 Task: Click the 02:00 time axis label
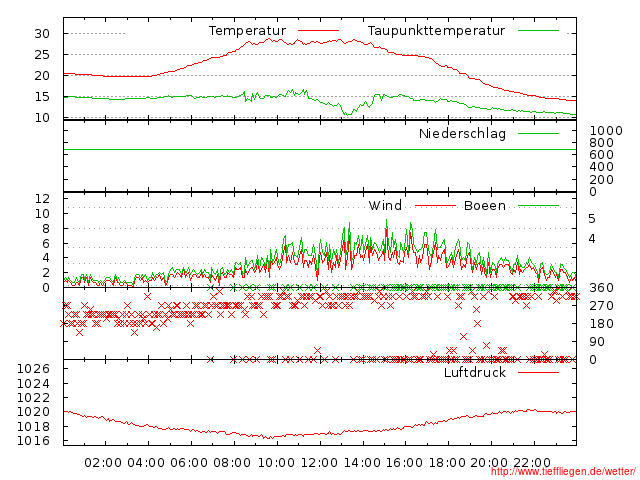(x=104, y=462)
